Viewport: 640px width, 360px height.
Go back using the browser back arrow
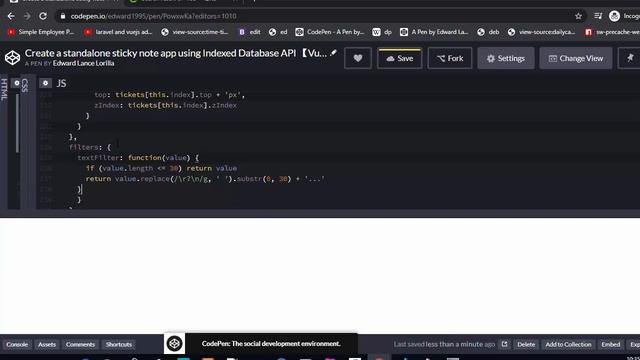tap(11, 16)
